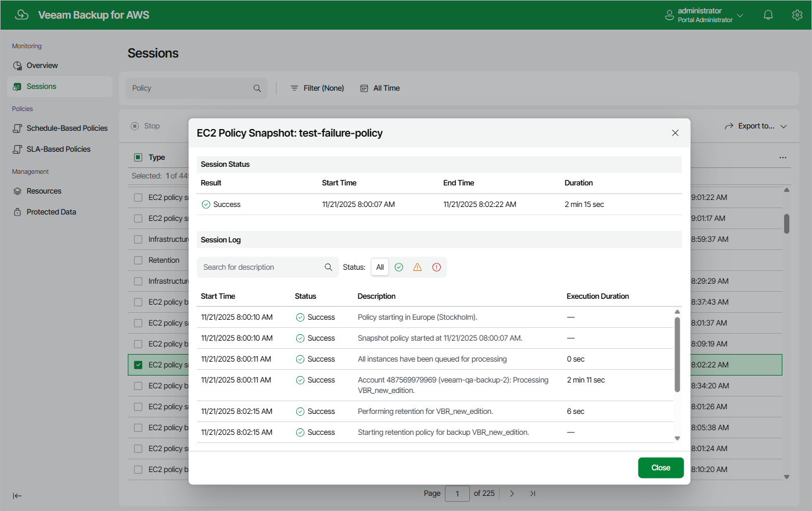812x511 pixels.
Task: Open the Resources page
Action: [x=60, y=191]
